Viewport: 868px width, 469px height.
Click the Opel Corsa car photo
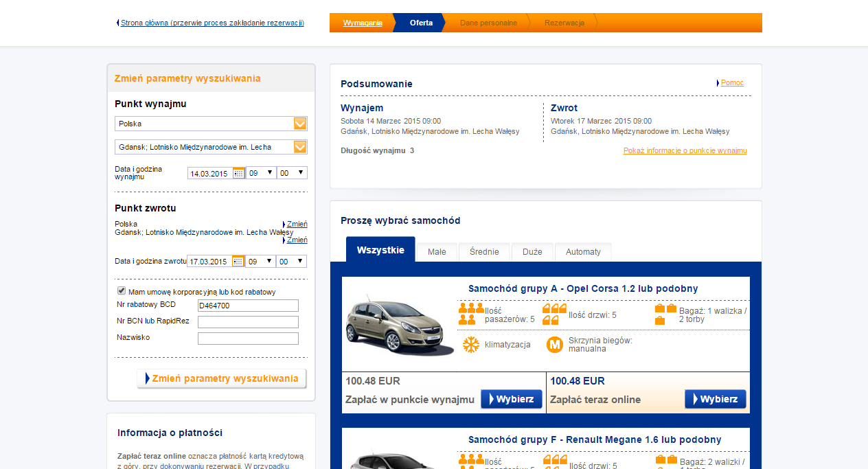click(x=400, y=325)
